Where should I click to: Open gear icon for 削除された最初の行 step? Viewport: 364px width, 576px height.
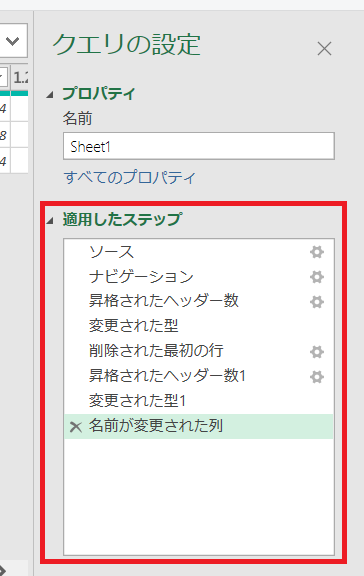point(317,352)
